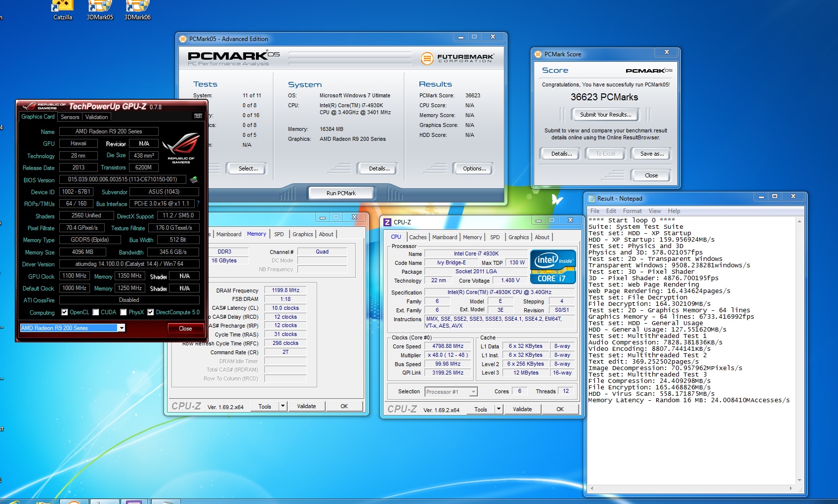Click the Intel Core i7 logo in CPU-Z
This screenshot has height=504, width=838.
click(x=553, y=267)
